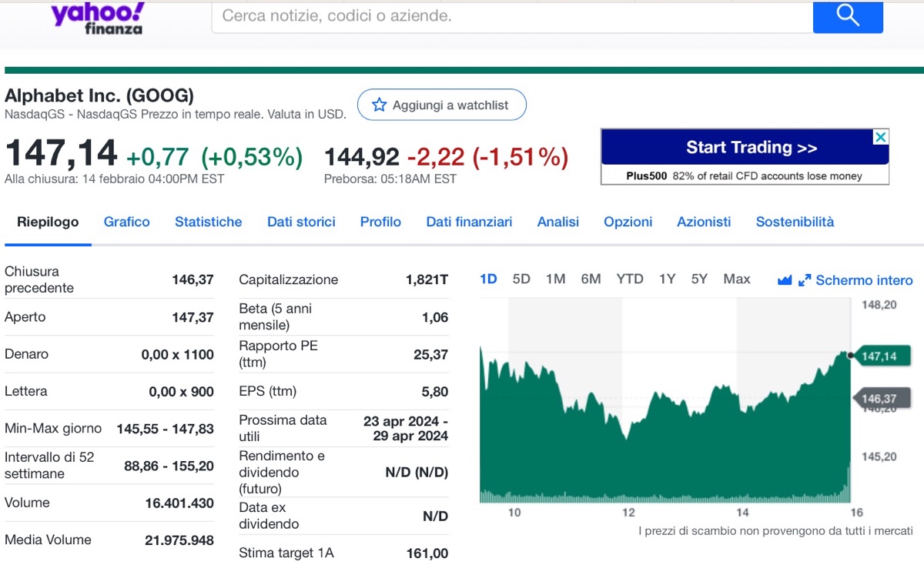Select the 1D chart range
The height and width of the screenshot is (565, 924).
488,279
